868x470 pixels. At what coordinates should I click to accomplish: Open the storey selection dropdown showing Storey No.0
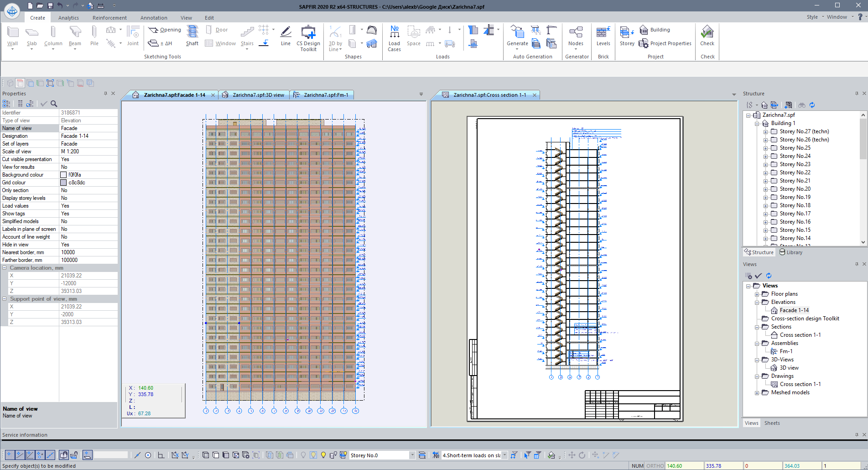[412, 455]
